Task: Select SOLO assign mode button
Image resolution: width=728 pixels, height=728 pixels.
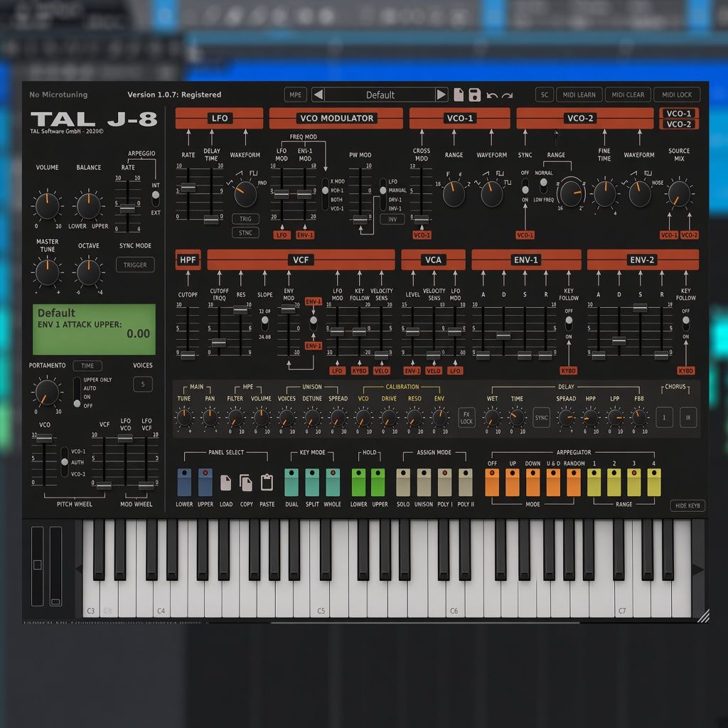Action: pos(403,483)
